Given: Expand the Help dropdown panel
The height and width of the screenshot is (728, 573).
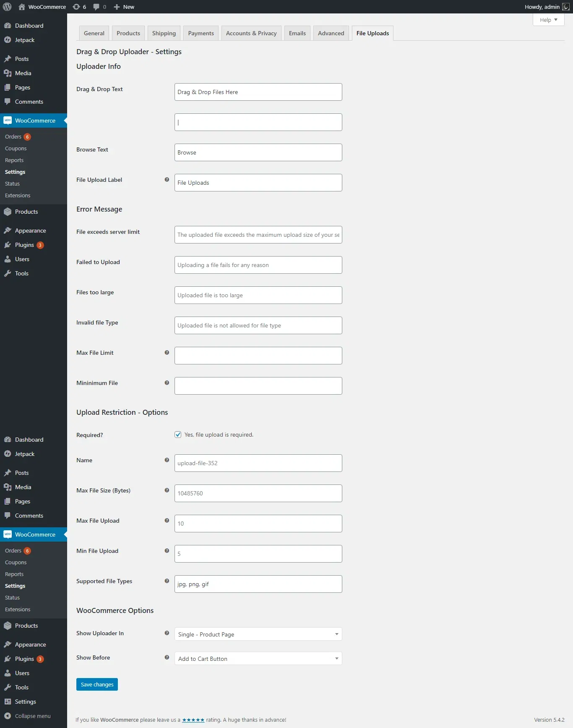Looking at the screenshot, I should pos(548,20).
